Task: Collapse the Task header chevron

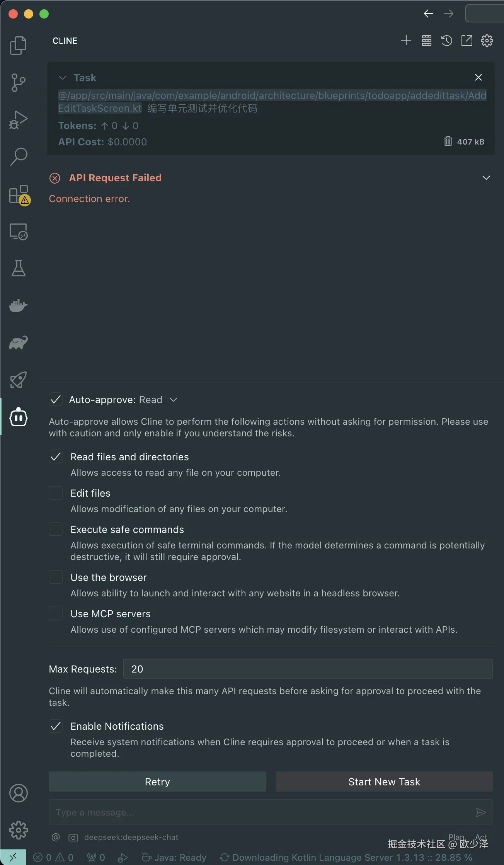Action: (63, 78)
